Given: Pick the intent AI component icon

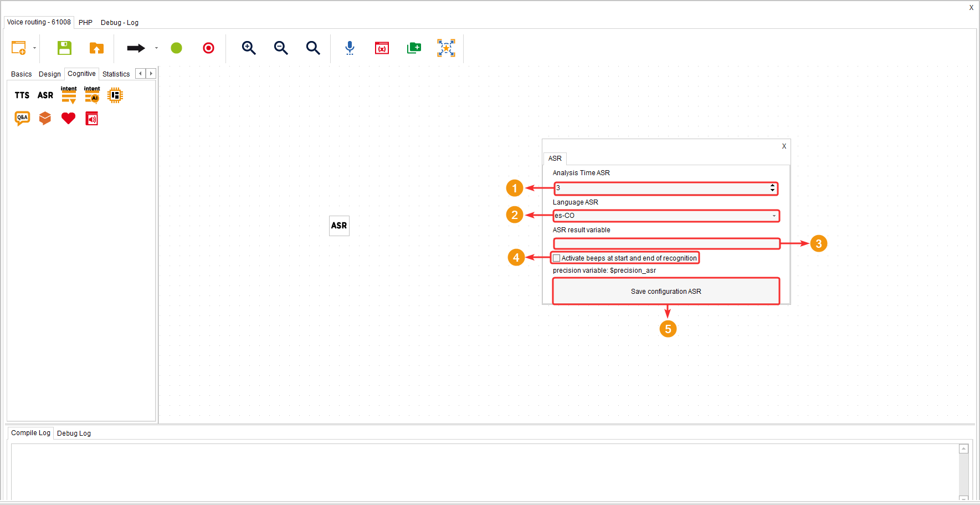Looking at the screenshot, I should (x=92, y=95).
